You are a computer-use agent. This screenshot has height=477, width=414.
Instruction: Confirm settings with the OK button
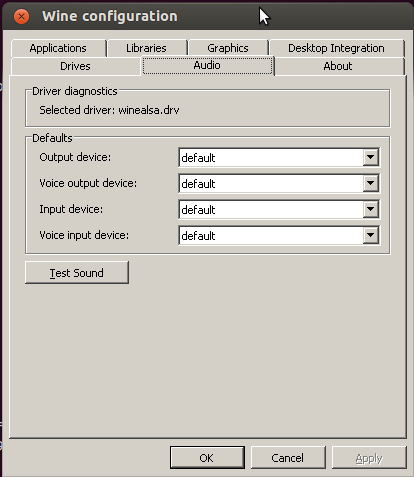207,458
